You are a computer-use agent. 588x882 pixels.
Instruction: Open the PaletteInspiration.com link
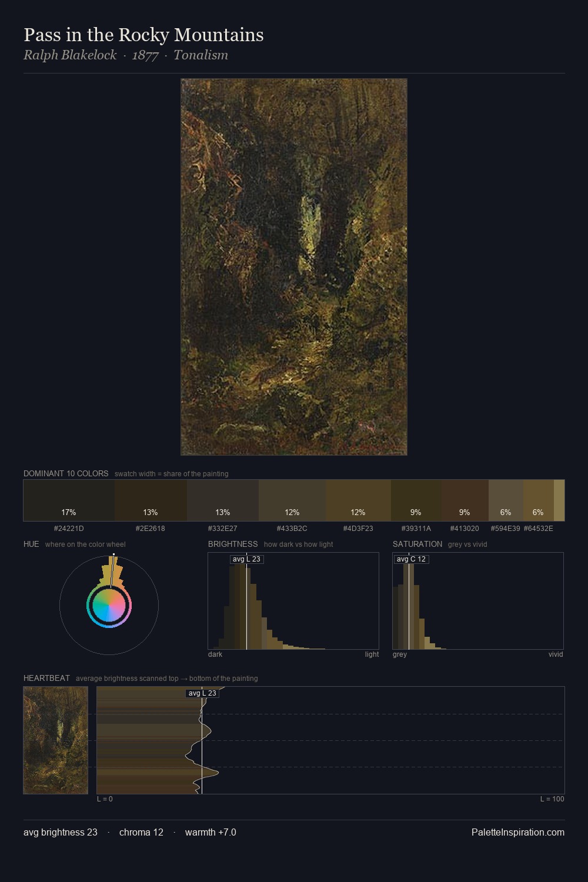point(518,832)
